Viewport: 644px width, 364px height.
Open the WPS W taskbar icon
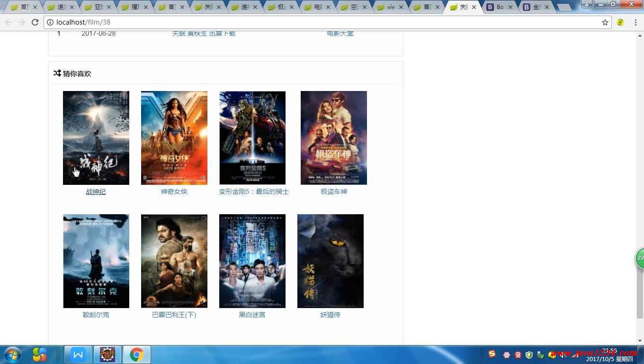[78, 355]
